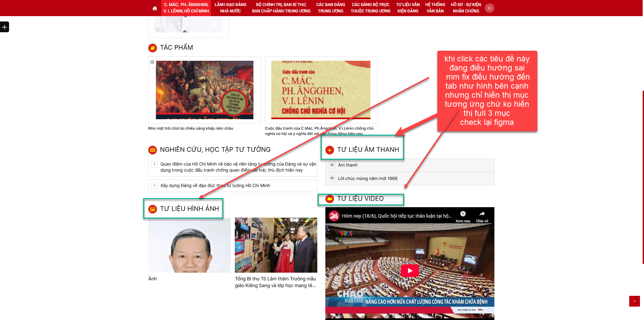The height and width of the screenshot is (320, 644).
Task: Open the search icon in top navigation
Action: coord(489,8)
